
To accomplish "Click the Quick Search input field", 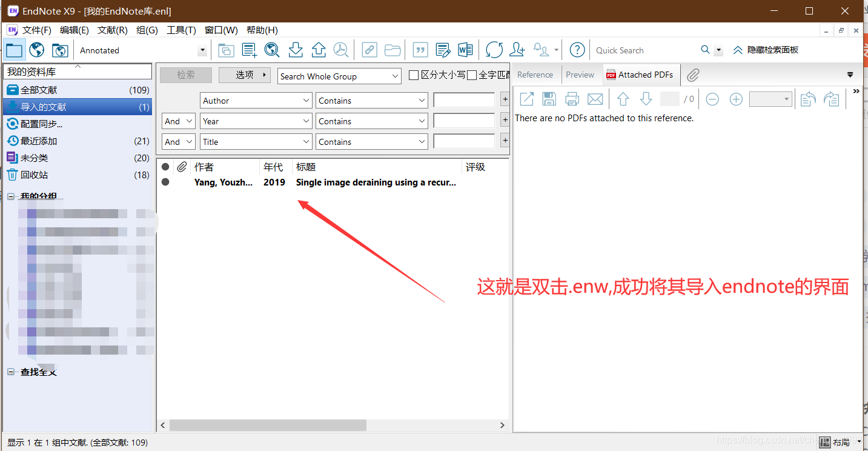I will point(644,50).
